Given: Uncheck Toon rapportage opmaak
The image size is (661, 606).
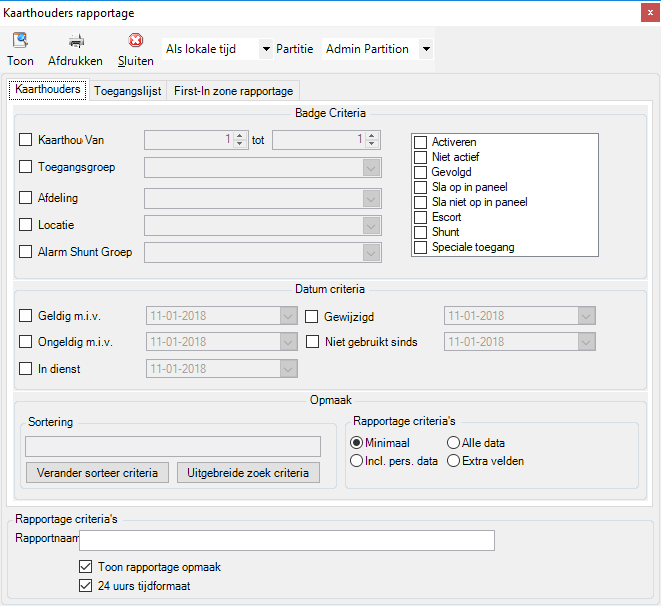Looking at the screenshot, I should click(x=86, y=567).
